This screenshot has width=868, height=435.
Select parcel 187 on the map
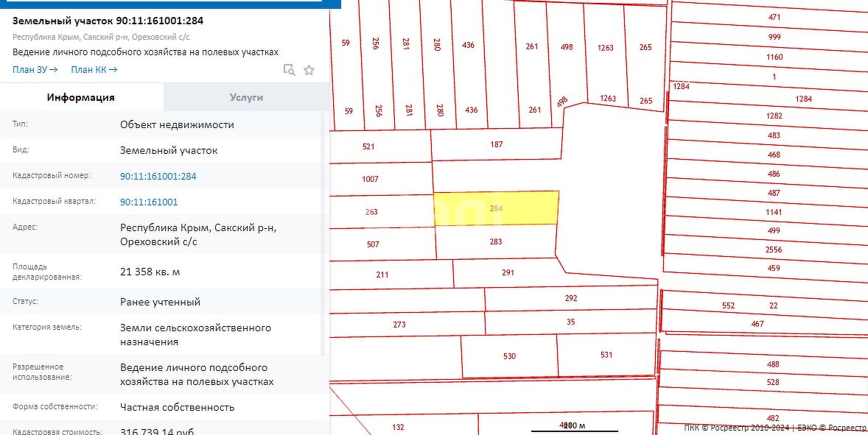(497, 145)
